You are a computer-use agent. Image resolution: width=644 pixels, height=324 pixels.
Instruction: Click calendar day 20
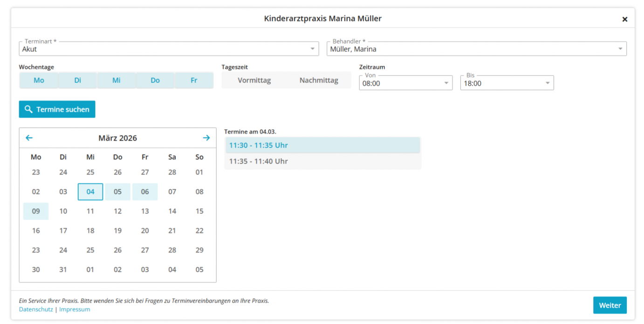coord(145,231)
